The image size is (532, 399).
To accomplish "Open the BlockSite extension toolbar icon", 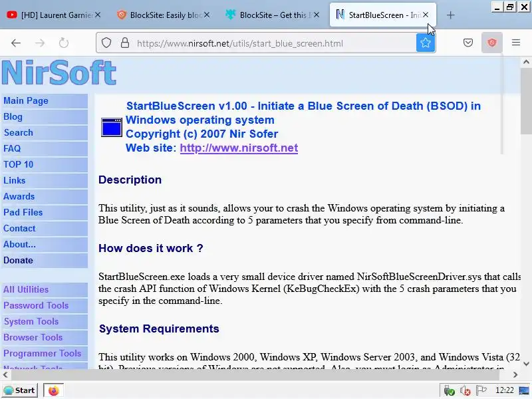I will click(491, 43).
